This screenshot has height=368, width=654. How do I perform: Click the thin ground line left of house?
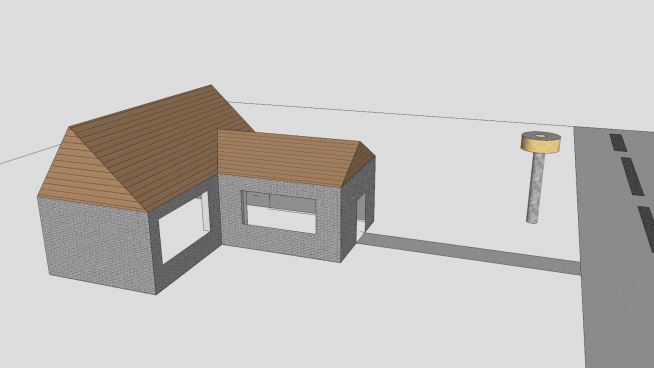[x=30, y=154]
